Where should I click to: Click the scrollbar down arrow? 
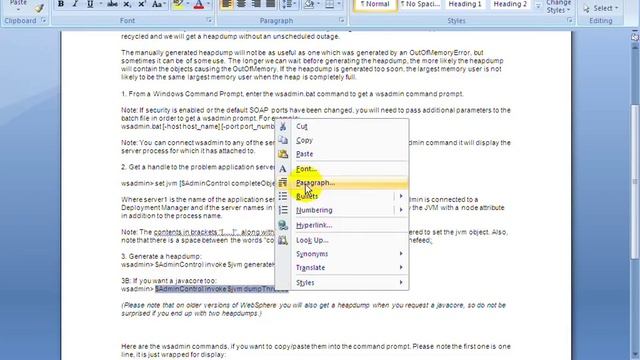point(635,355)
